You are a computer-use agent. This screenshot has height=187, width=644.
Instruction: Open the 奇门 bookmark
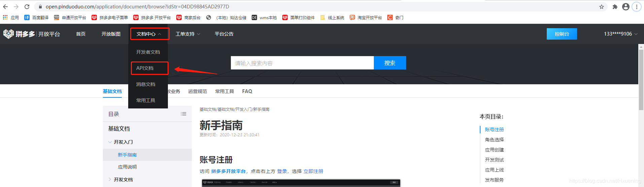pos(395,17)
